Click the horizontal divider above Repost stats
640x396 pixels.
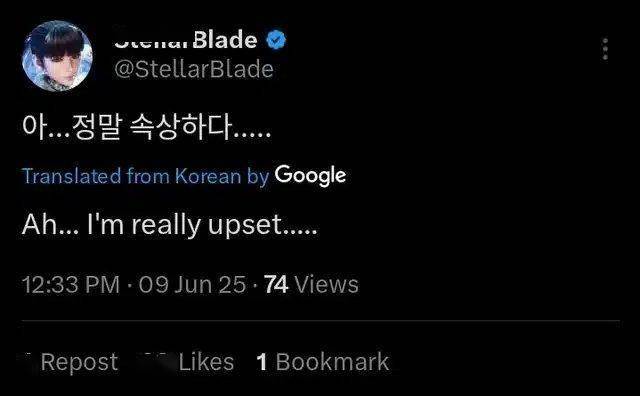click(321, 322)
